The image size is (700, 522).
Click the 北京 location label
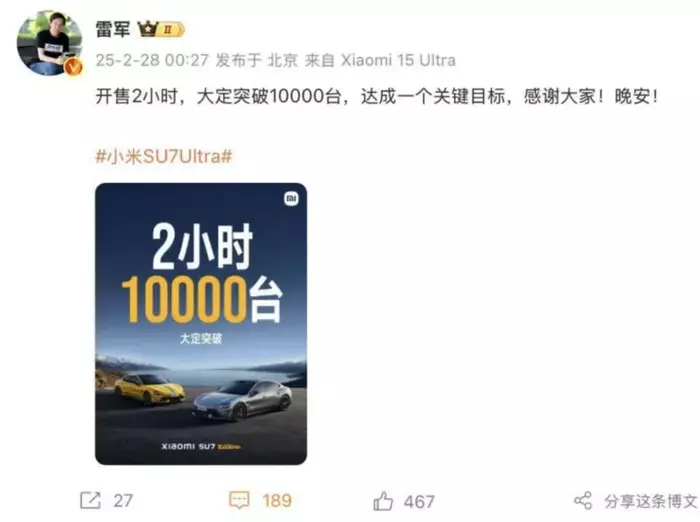point(282,60)
